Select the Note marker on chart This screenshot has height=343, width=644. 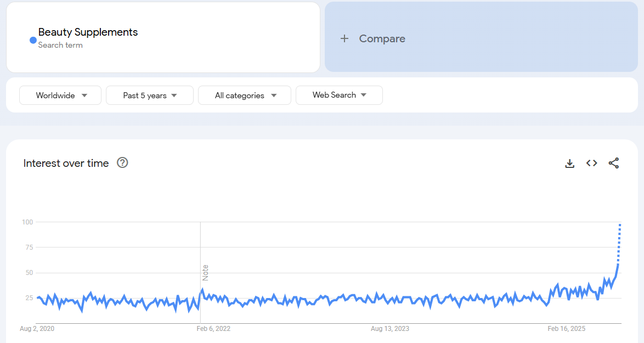tap(205, 272)
